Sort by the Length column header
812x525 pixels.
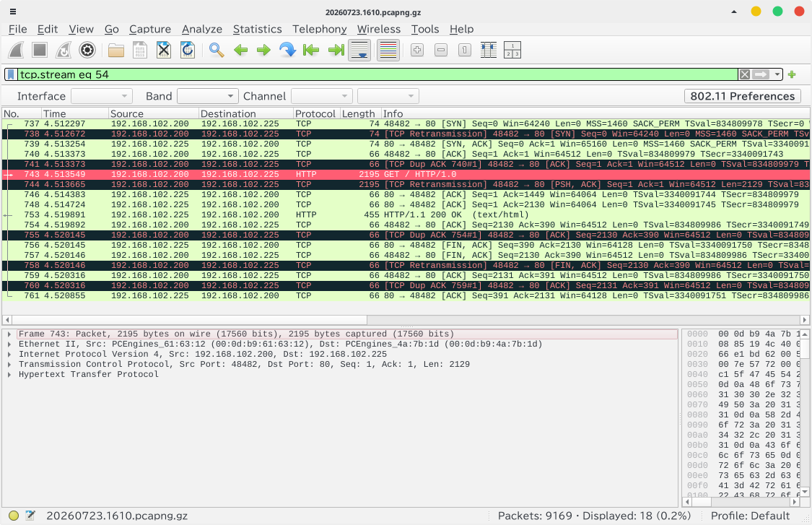[x=360, y=113]
